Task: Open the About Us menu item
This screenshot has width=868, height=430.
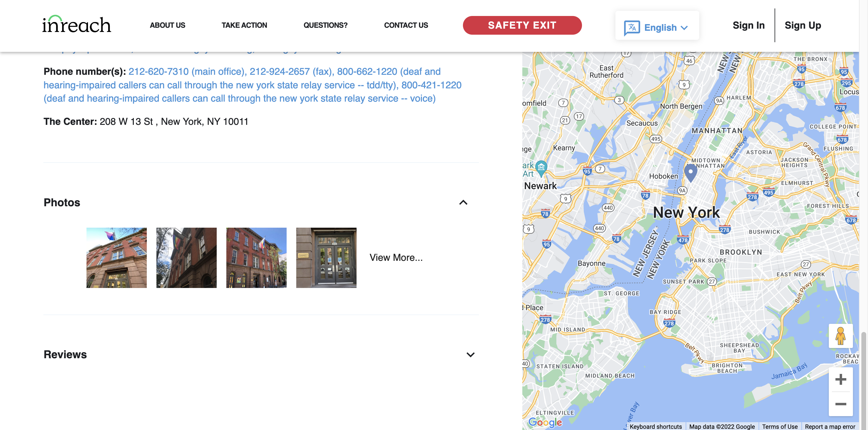Action: (x=168, y=25)
